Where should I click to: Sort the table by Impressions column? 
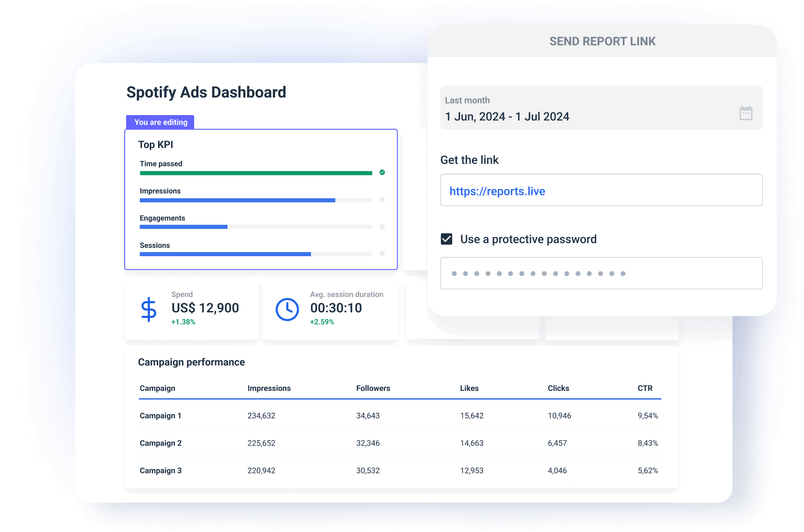269,388
